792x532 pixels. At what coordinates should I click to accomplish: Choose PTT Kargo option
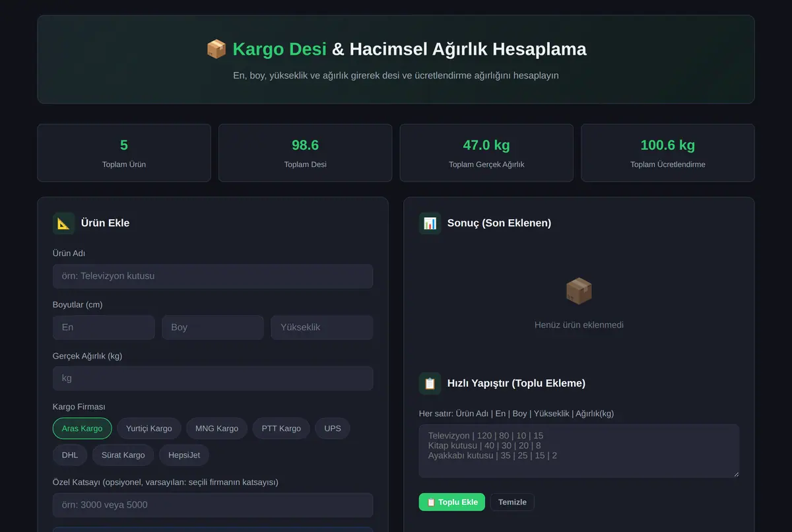(281, 428)
